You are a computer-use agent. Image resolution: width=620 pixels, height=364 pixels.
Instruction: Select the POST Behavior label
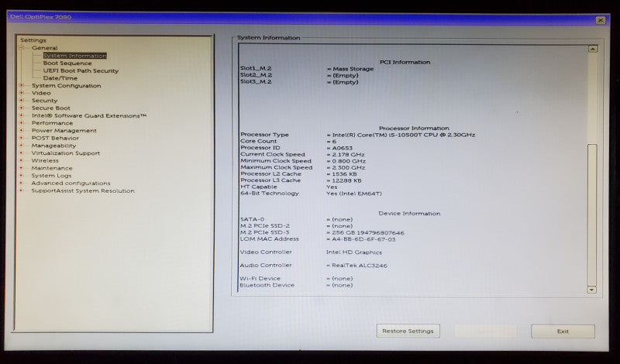pos(55,138)
